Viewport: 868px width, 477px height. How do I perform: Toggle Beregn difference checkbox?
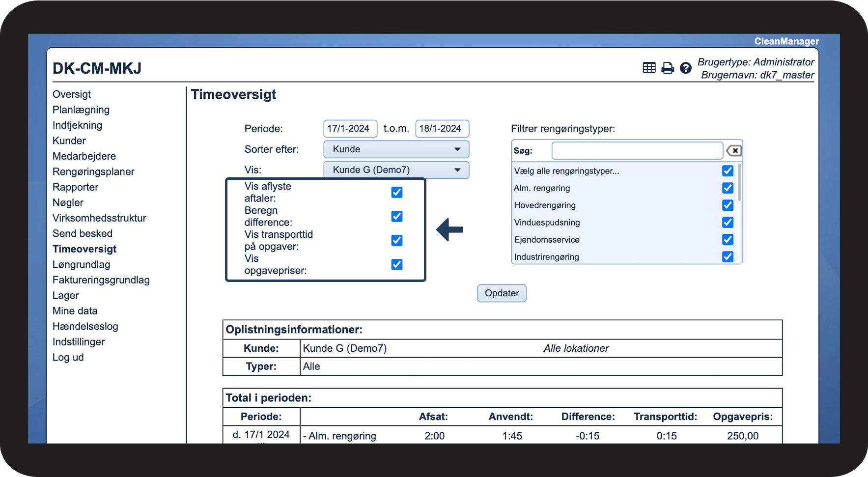coord(397,216)
